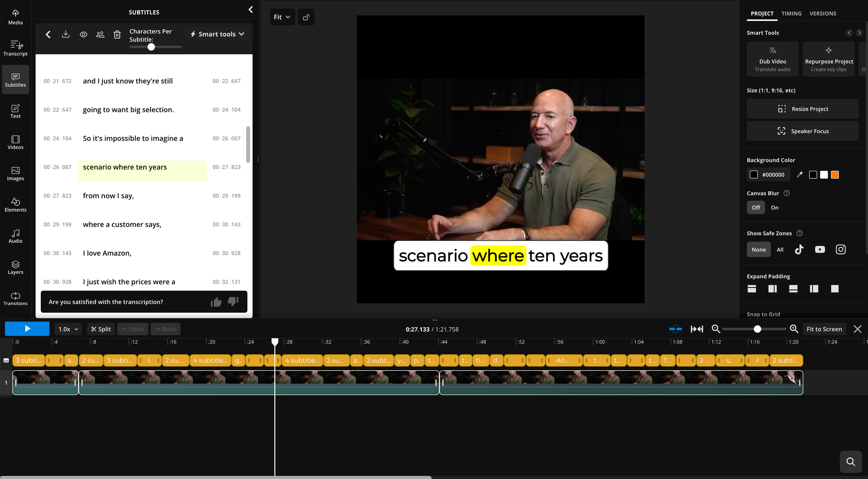Viewport: 868px width, 479px height.
Task: Open the Fit zoom dropdown
Action: point(282,17)
